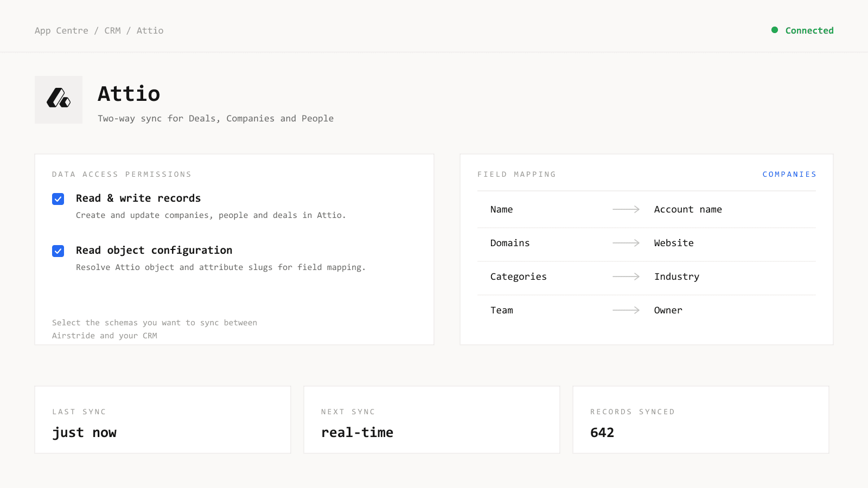Image resolution: width=868 pixels, height=488 pixels.
Task: Click the 'real-time' next sync value
Action: (x=357, y=432)
